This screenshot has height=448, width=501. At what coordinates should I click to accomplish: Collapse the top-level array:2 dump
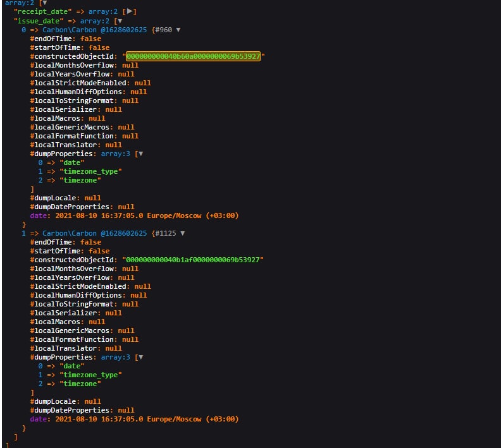[45, 3]
